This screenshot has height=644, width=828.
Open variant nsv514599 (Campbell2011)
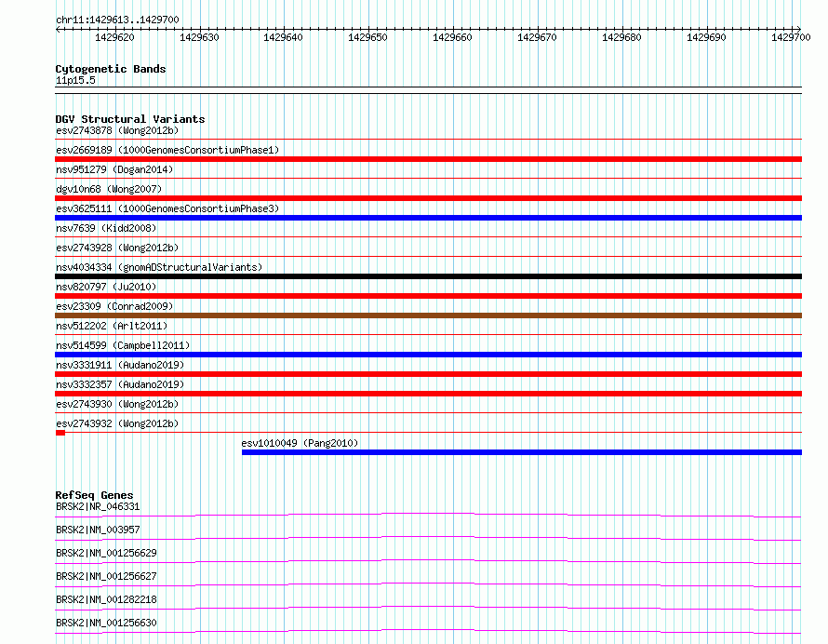pos(123,345)
